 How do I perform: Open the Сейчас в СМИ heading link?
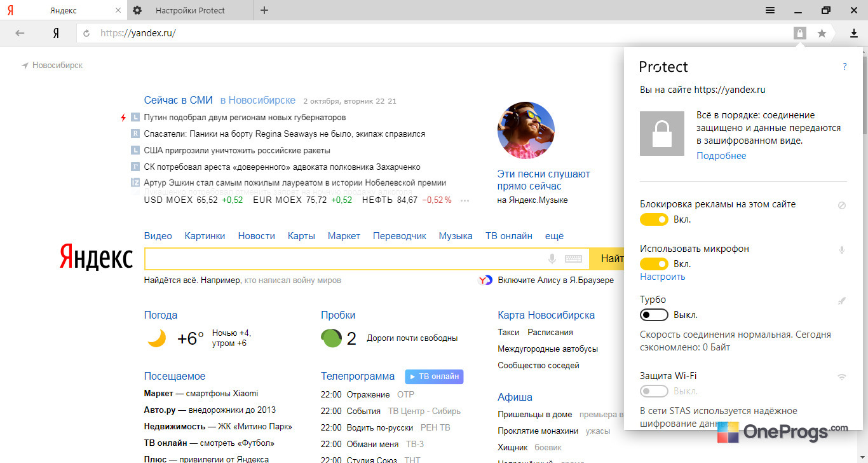[x=179, y=100]
